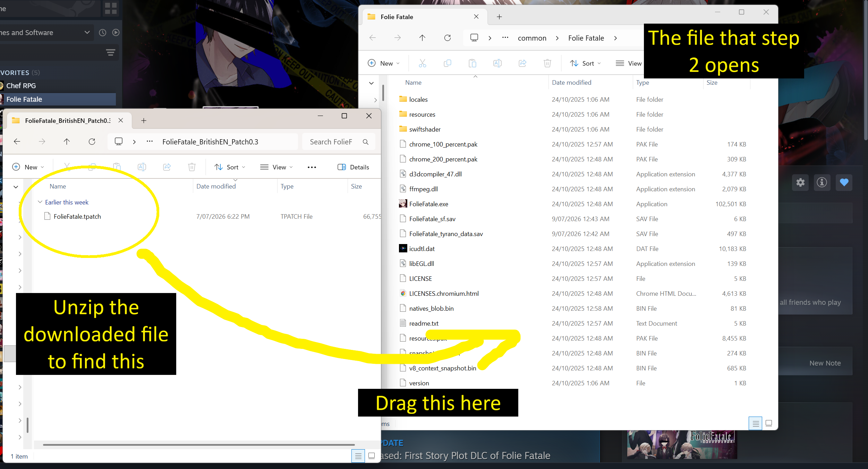Image resolution: width=868 pixels, height=469 pixels.
Task: Click New Note button in Steam
Action: tap(825, 363)
